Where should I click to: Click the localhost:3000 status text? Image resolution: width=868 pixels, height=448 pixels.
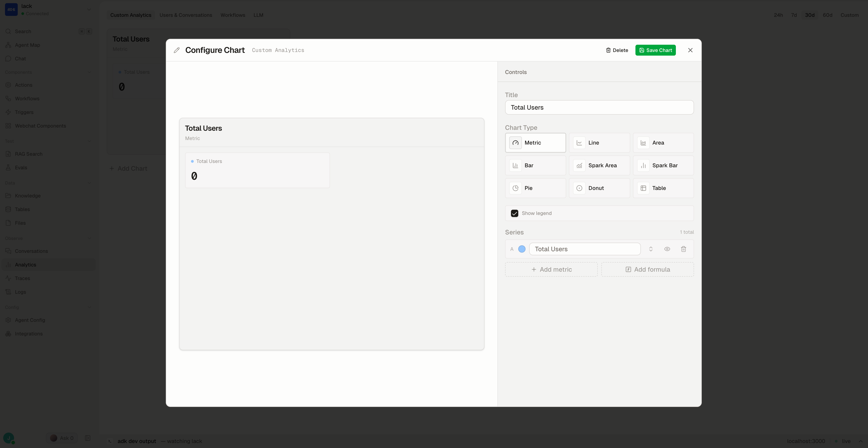pyautogui.click(x=806, y=441)
